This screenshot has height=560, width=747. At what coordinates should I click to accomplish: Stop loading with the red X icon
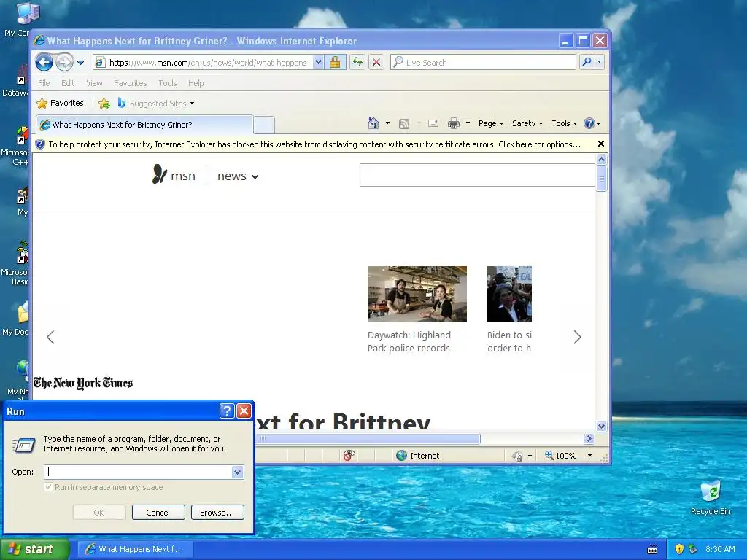[x=376, y=63]
